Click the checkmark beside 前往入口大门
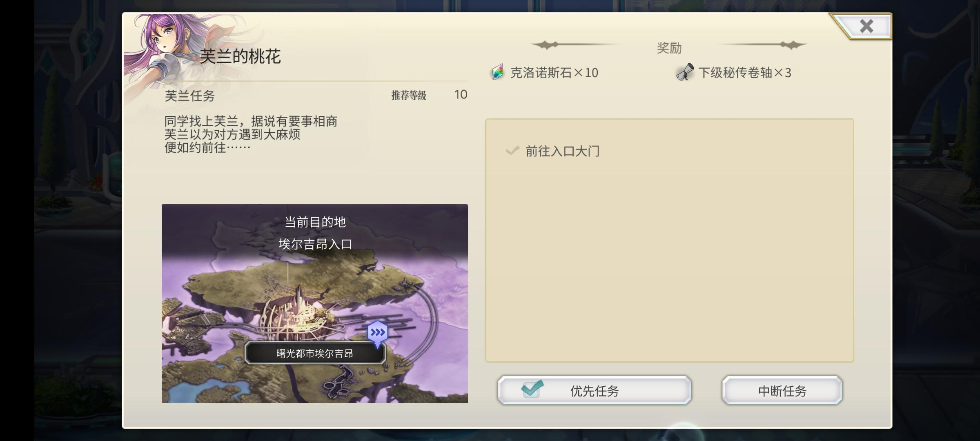 (512, 151)
